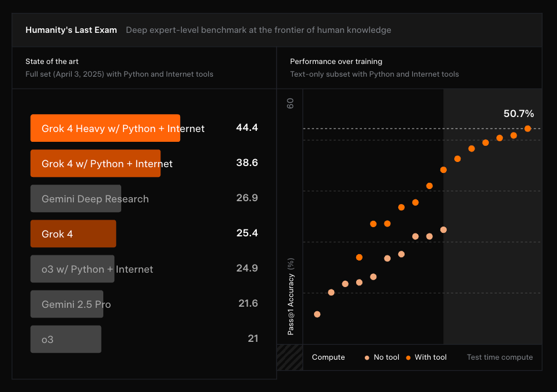Click the Test time compute label

click(x=499, y=357)
